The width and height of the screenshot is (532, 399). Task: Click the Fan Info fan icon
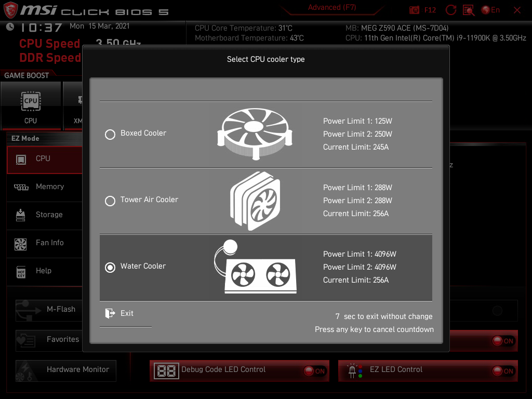20,244
